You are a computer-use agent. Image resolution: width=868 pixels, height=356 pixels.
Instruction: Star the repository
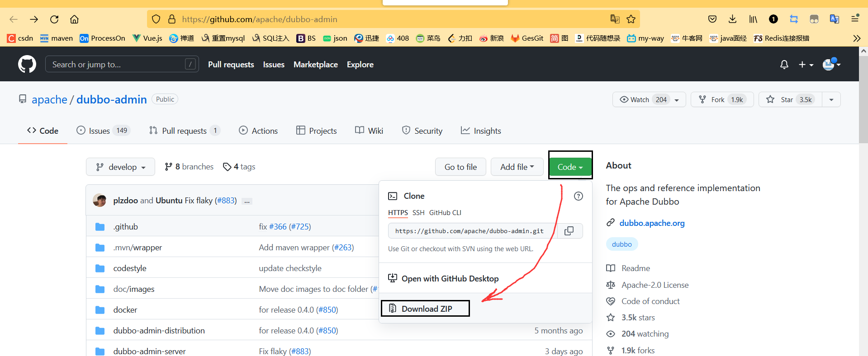point(790,99)
